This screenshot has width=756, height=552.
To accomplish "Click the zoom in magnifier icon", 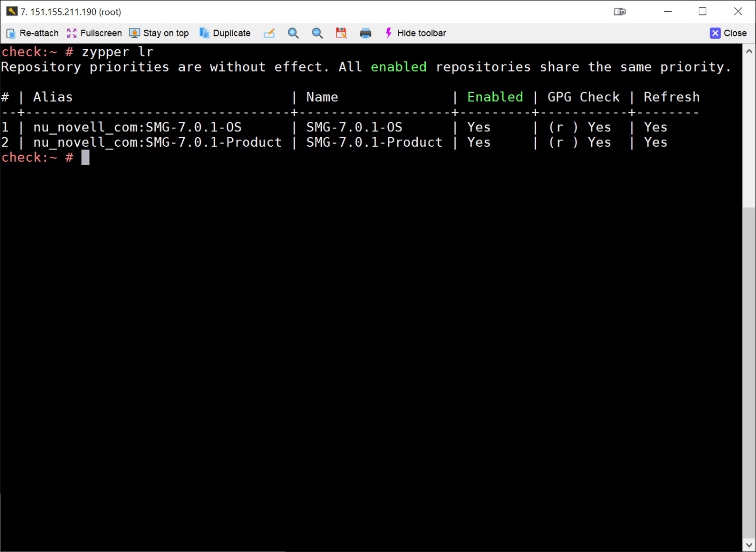I will coord(293,33).
